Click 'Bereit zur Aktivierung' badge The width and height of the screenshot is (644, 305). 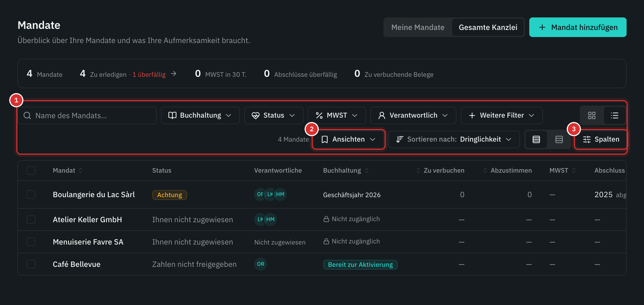point(360,265)
